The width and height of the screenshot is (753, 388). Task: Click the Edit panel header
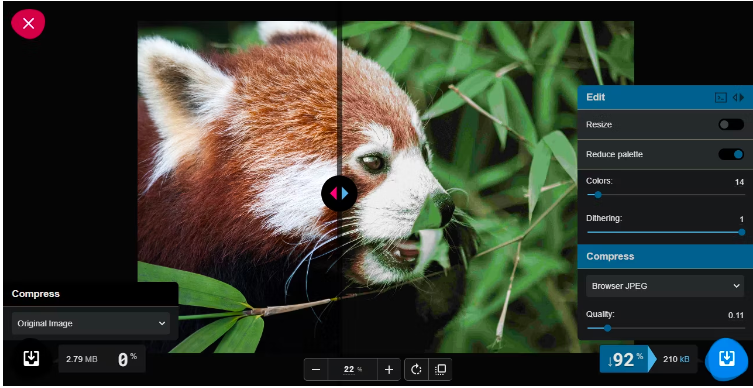[665, 97]
